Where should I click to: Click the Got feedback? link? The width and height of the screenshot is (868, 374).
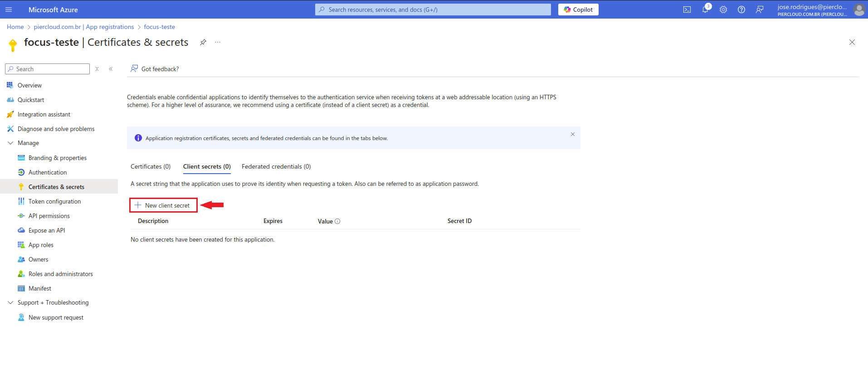click(x=160, y=69)
